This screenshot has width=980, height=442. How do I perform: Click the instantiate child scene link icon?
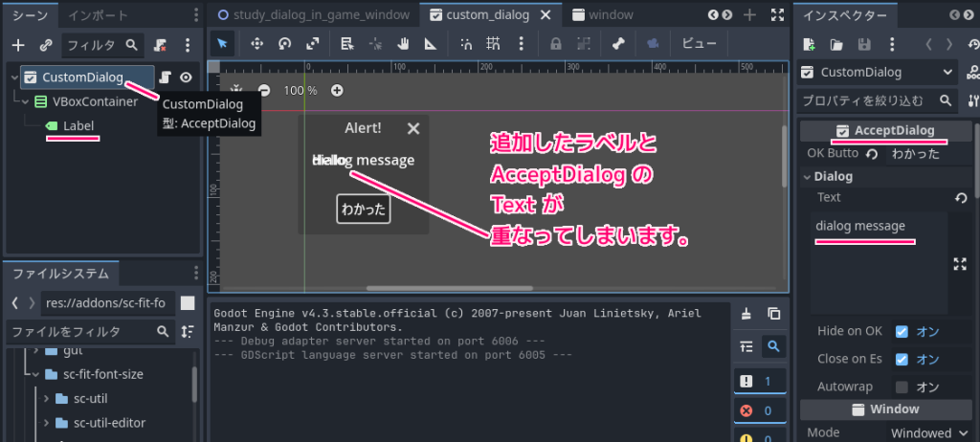46,45
